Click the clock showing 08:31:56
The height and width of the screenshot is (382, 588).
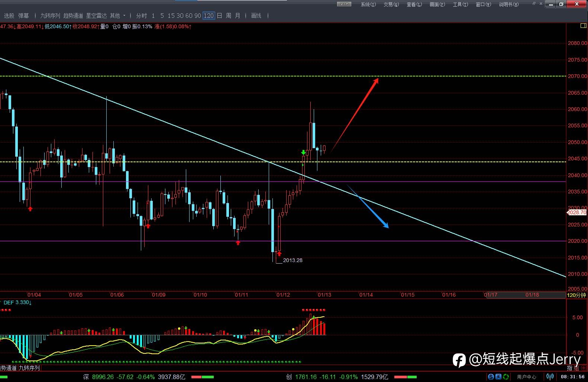(x=573, y=377)
